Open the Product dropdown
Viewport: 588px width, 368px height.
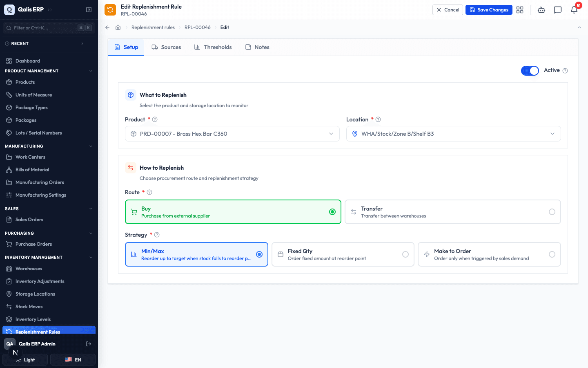coord(232,134)
